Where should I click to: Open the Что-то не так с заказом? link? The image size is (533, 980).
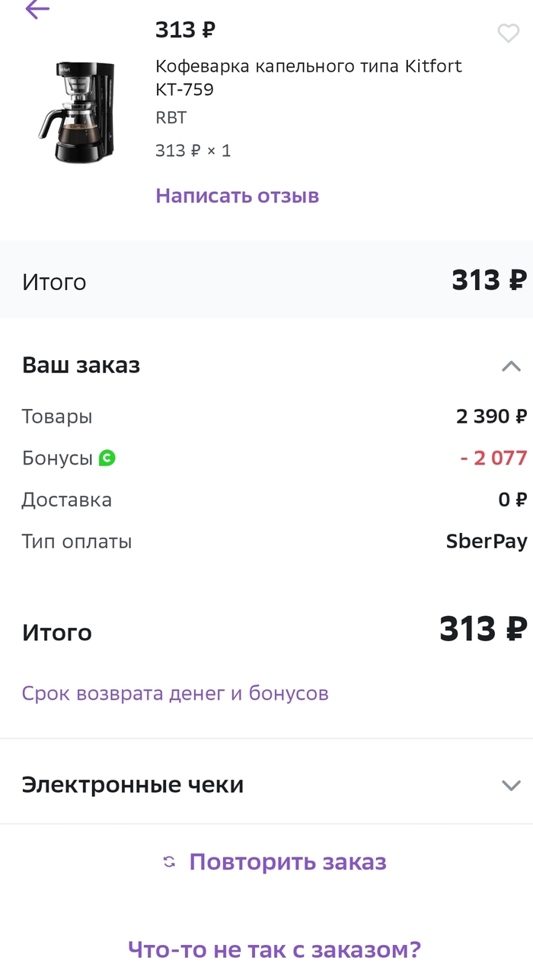(274, 950)
